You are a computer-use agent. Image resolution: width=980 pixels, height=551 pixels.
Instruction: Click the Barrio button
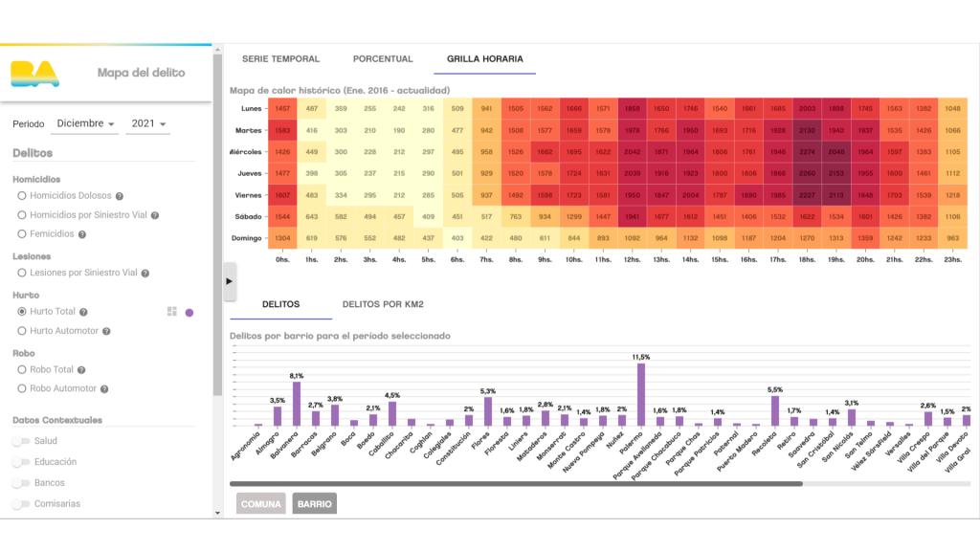click(x=314, y=504)
